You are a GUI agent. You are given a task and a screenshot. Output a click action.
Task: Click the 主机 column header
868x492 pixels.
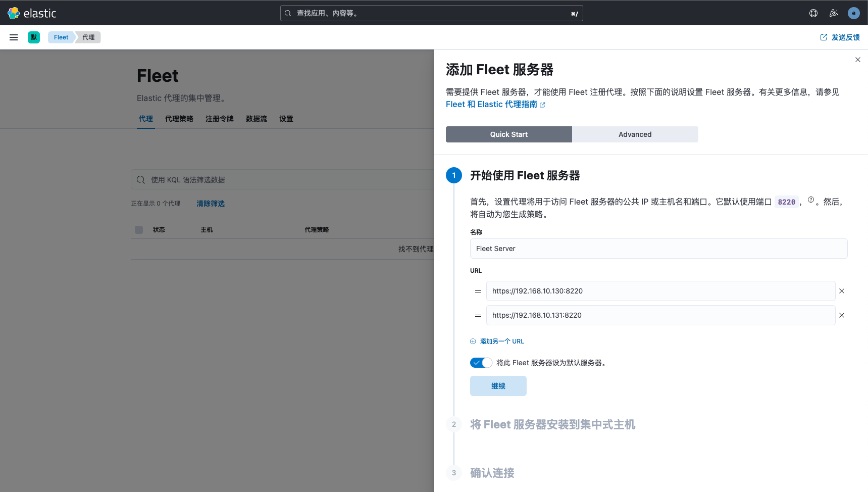click(207, 230)
